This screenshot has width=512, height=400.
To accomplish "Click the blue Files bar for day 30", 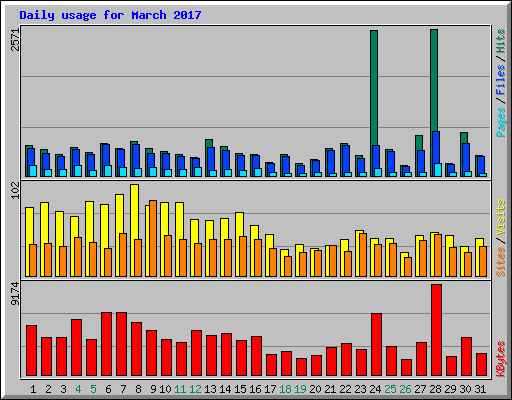I will click(x=466, y=157).
